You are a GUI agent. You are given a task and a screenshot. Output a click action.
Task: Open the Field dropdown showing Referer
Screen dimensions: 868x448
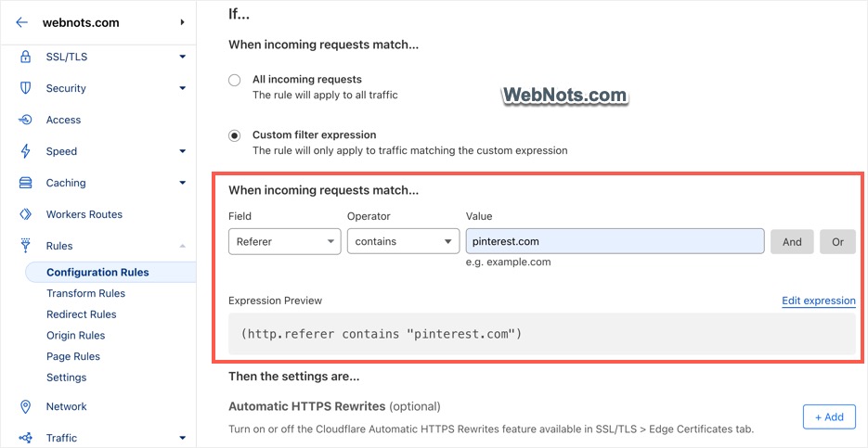[284, 242]
